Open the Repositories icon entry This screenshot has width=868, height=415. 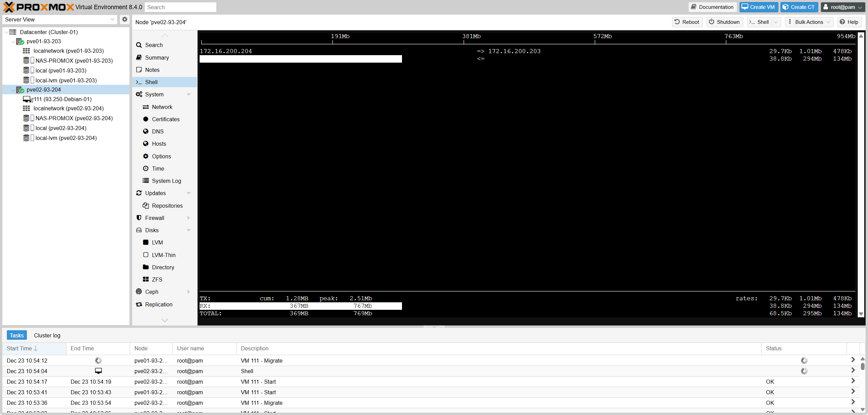[146, 206]
